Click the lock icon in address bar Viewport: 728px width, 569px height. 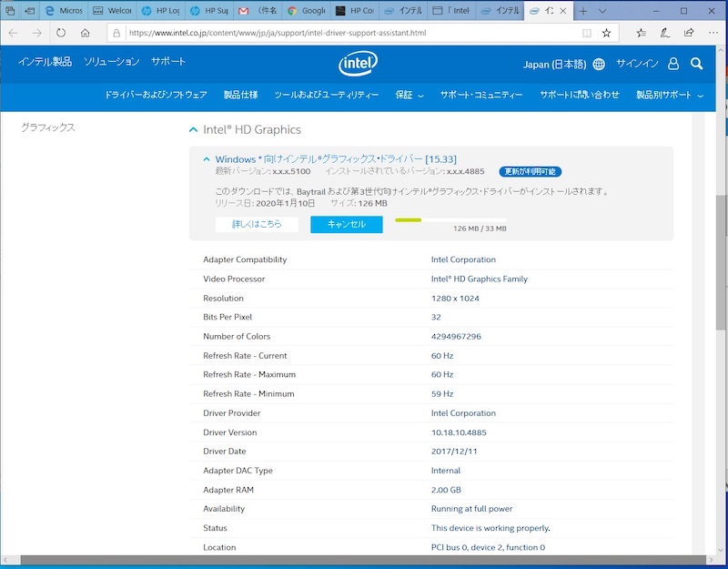(x=116, y=33)
